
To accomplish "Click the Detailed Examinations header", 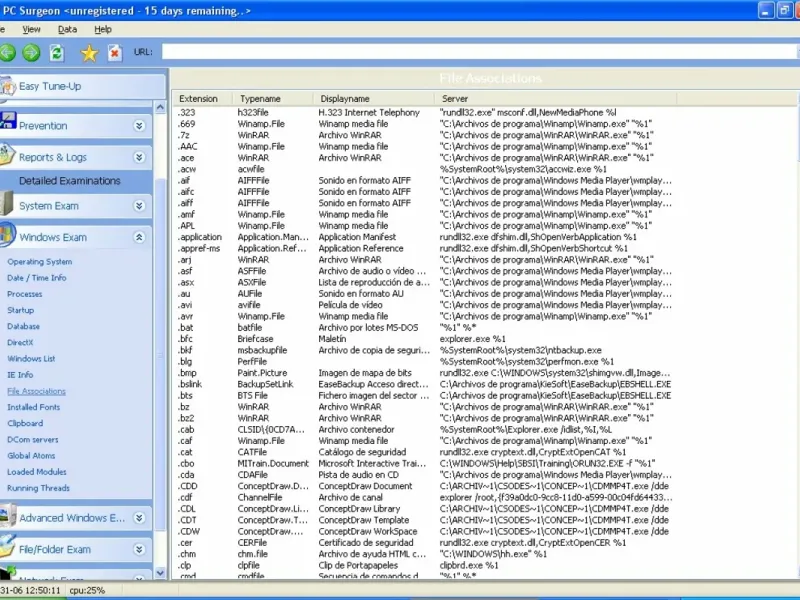I will click(69, 181).
